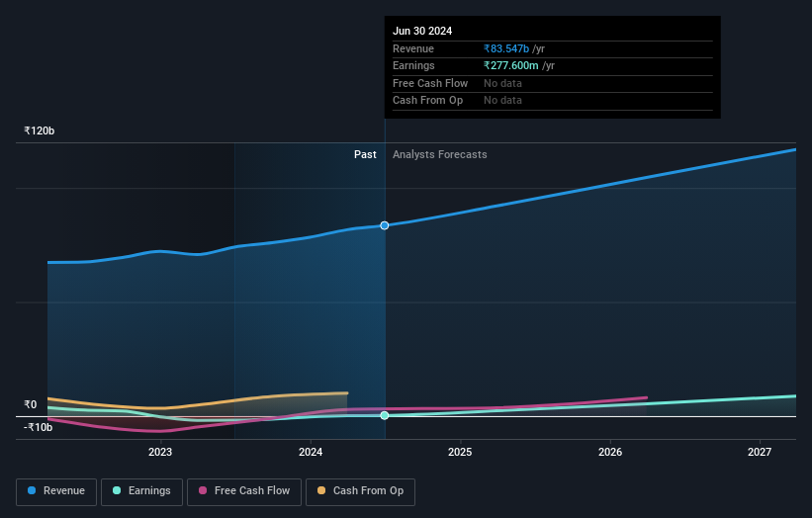Viewport: 812px width, 518px height.
Task: Click the 'Free Cash Flow' row label in tooltip
Action: [x=430, y=83]
